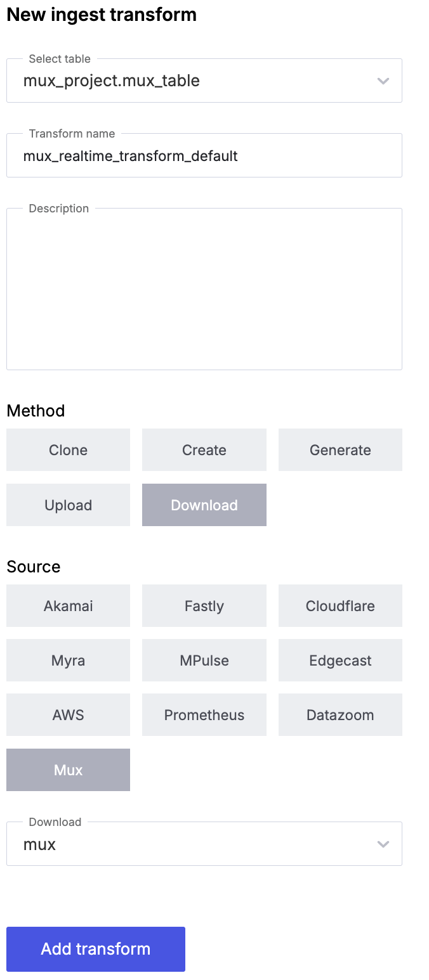Screen dimensions: 429x980
Task: Click the Add transform button
Action: click(x=95, y=949)
